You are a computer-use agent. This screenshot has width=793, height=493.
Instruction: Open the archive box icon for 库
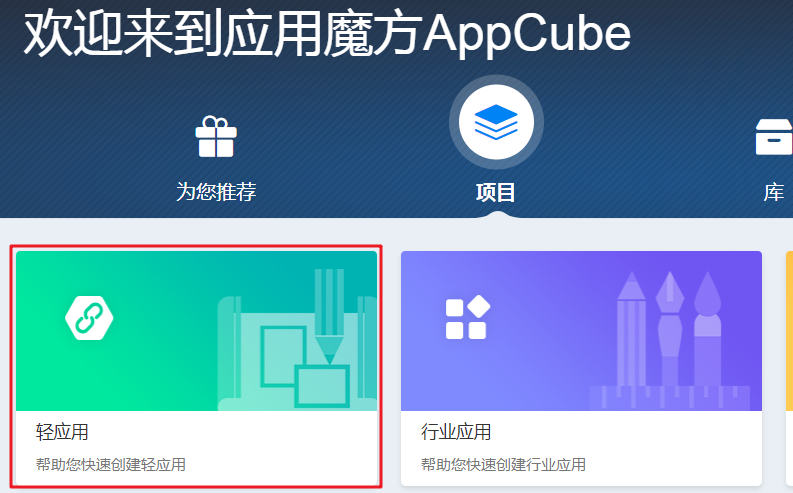774,137
